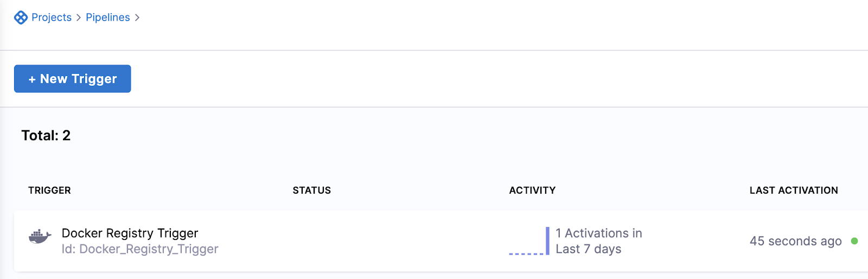Sort by the STATUS column header
868x279 pixels.
312,191
